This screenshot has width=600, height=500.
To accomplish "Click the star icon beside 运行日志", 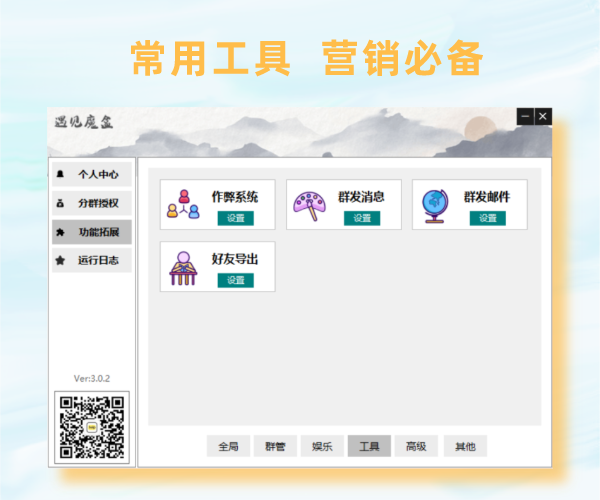I will tap(60, 261).
